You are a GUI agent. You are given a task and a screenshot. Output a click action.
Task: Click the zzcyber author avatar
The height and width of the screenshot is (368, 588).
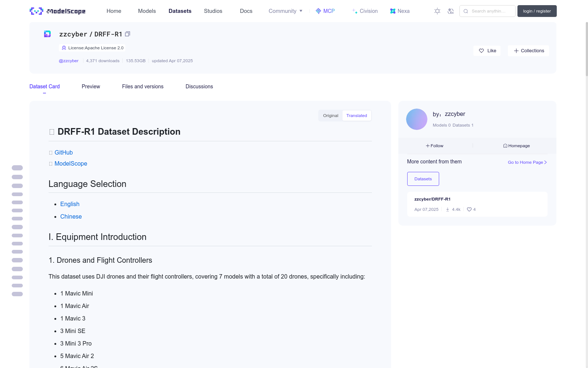tap(417, 119)
